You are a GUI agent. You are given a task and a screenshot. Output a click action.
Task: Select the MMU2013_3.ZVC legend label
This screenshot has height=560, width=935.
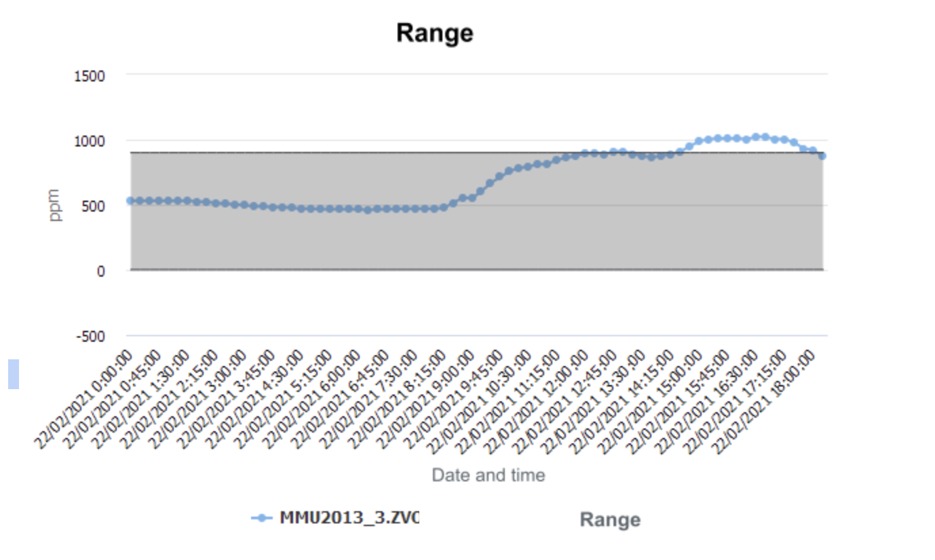click(x=349, y=518)
